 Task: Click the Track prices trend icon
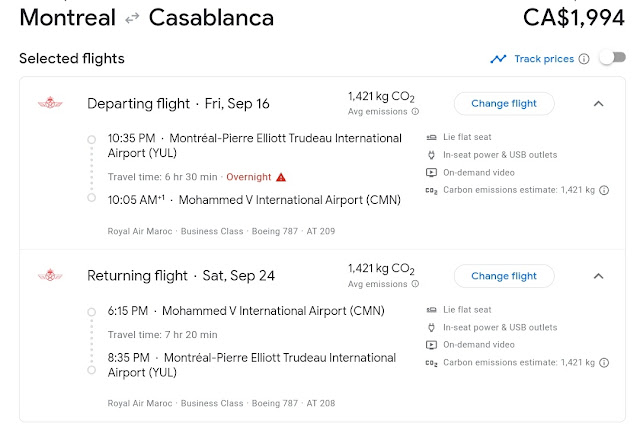(x=498, y=59)
